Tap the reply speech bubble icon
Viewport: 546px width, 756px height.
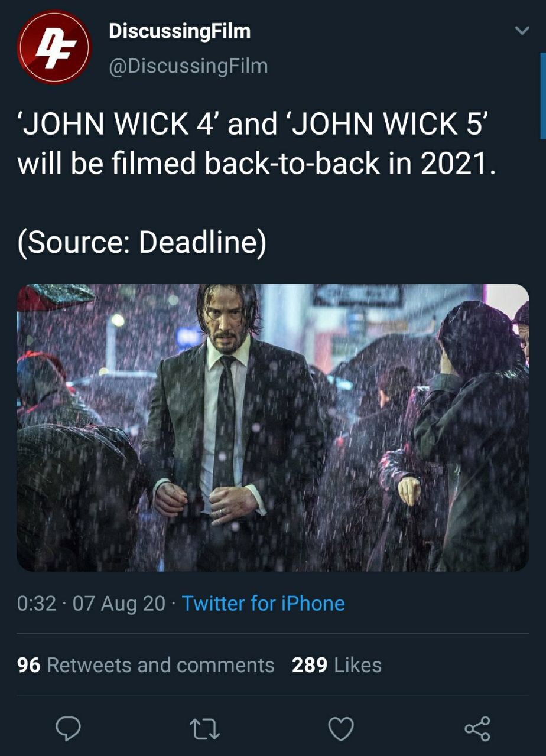[x=69, y=729]
